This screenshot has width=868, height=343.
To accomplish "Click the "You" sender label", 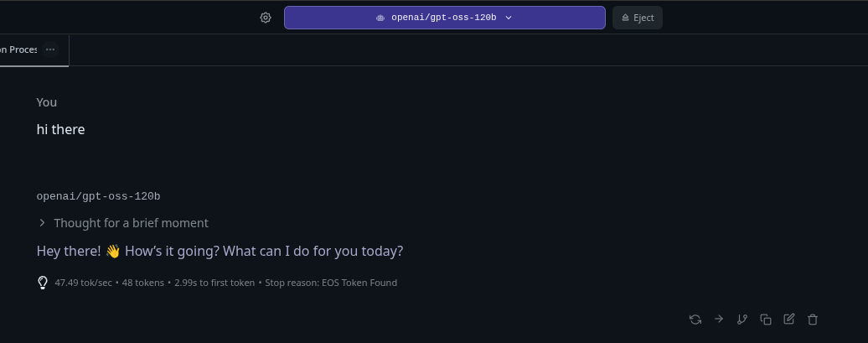I will click(x=47, y=102).
